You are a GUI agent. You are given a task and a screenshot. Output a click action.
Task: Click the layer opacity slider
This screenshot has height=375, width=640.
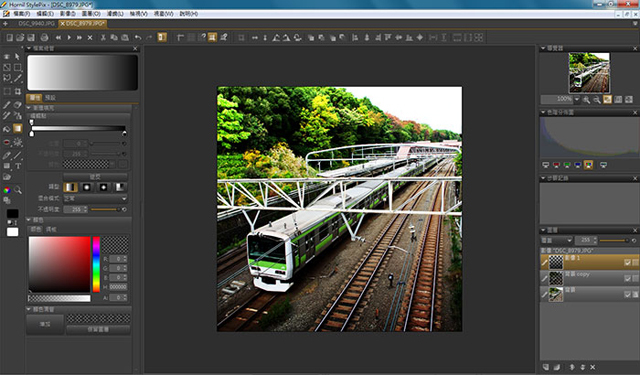point(614,241)
